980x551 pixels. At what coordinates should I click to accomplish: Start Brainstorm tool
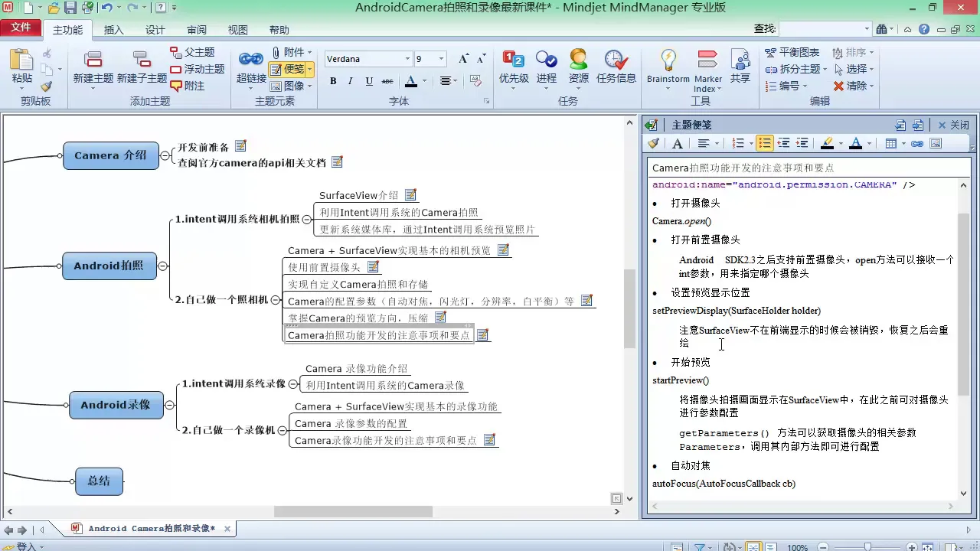click(668, 70)
